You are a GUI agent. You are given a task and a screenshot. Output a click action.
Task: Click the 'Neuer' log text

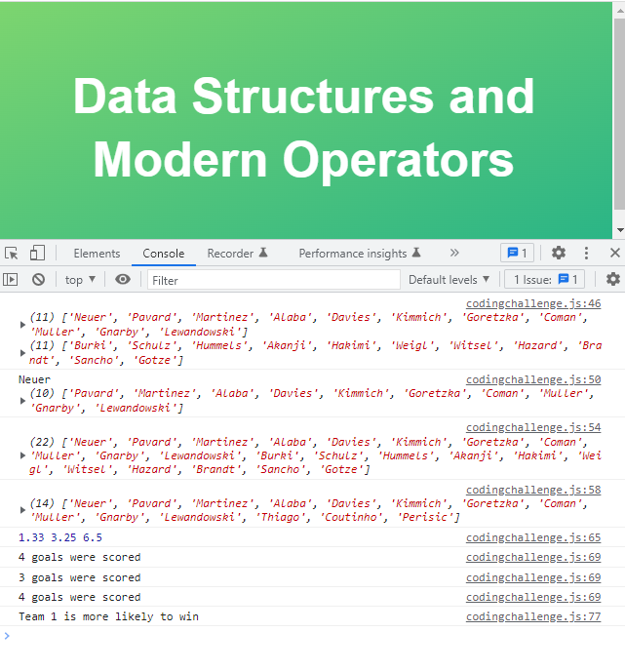(34, 379)
